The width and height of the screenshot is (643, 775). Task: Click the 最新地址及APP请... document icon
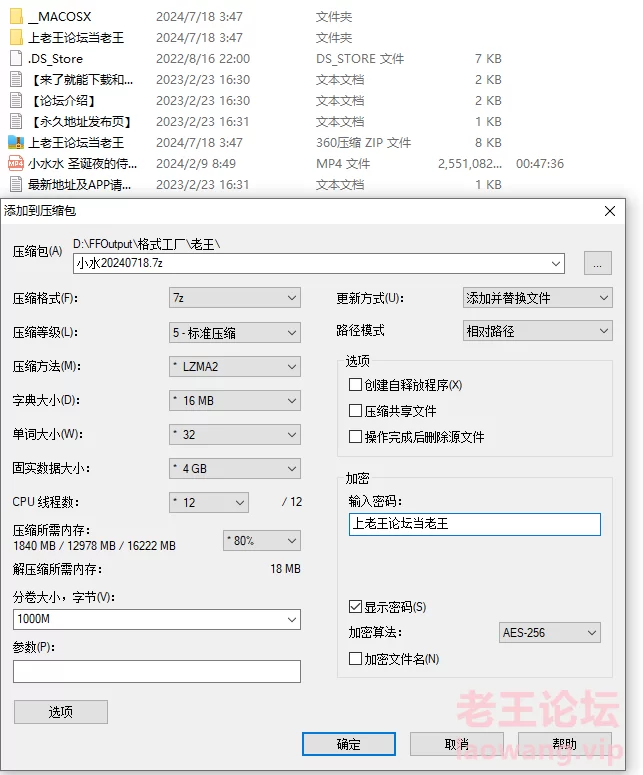(x=16, y=184)
